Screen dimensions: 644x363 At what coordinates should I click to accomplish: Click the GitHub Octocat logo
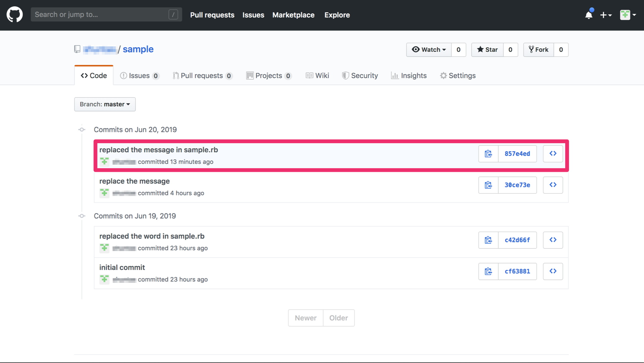pyautogui.click(x=15, y=15)
